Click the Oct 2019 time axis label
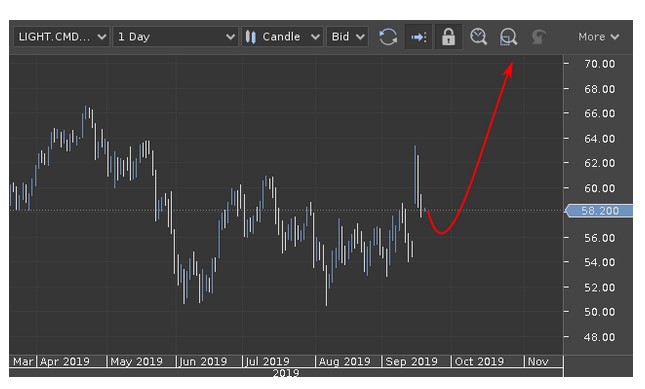645x389 pixels. pyautogui.click(x=479, y=361)
